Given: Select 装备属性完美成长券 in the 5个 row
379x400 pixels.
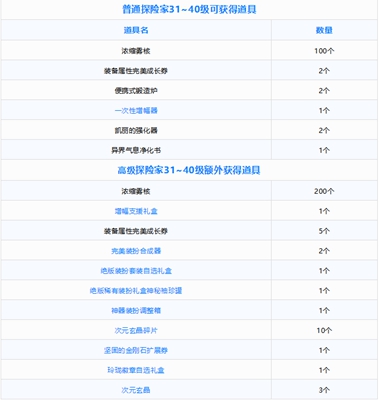Looking at the screenshot, I should point(136,231).
